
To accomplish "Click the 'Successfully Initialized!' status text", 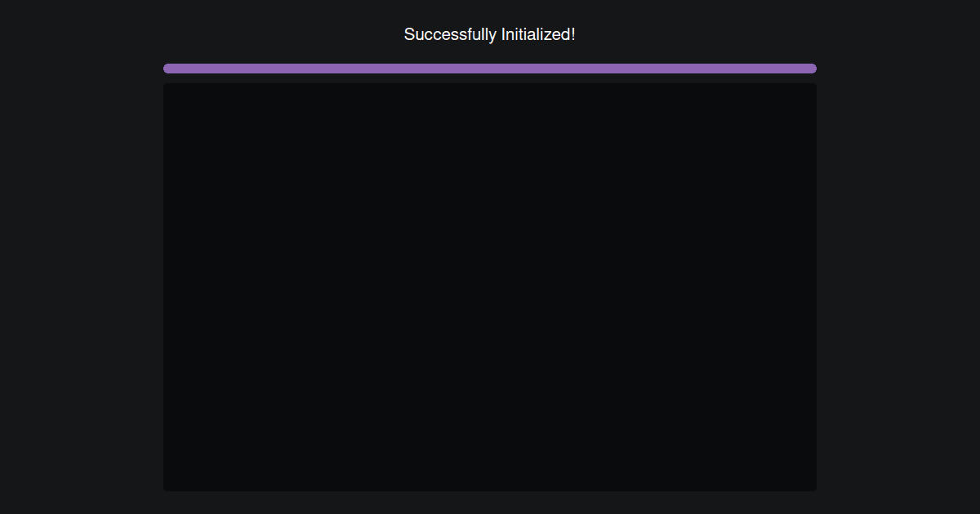I will coord(490,34).
